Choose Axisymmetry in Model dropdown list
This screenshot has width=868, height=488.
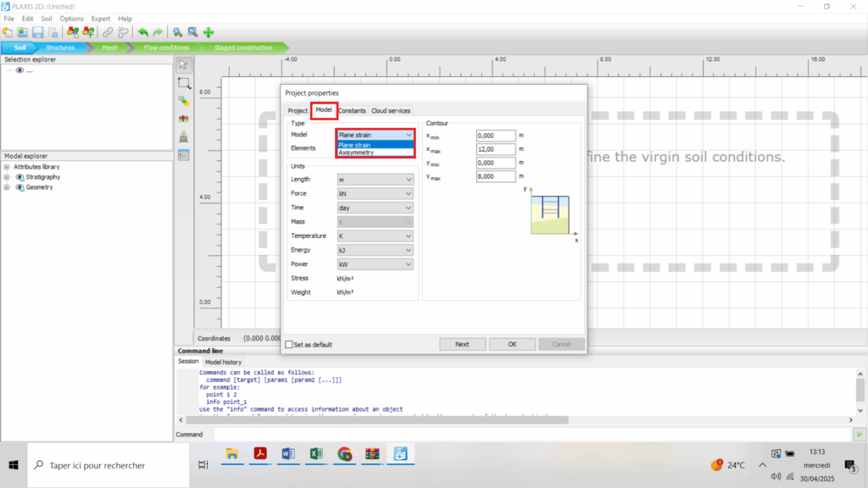click(376, 152)
